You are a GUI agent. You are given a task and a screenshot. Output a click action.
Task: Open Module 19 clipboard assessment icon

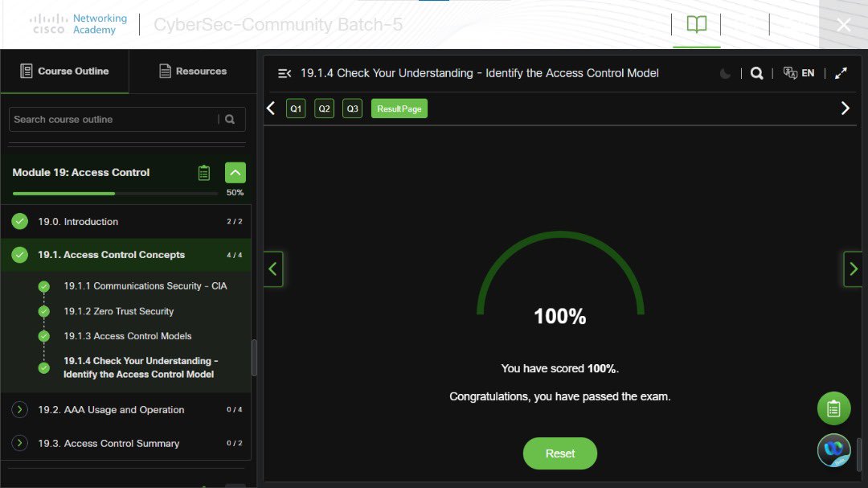(x=203, y=173)
